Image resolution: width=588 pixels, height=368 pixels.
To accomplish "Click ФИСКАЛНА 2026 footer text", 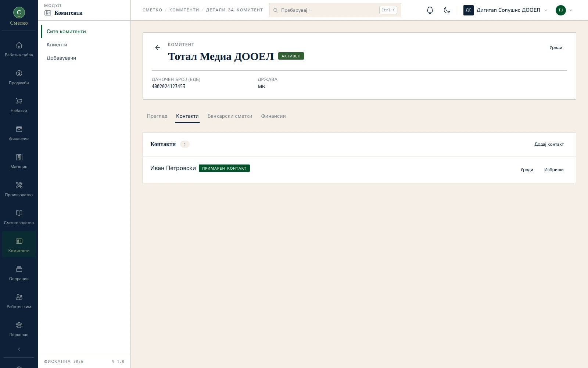I will pyautogui.click(x=64, y=362).
